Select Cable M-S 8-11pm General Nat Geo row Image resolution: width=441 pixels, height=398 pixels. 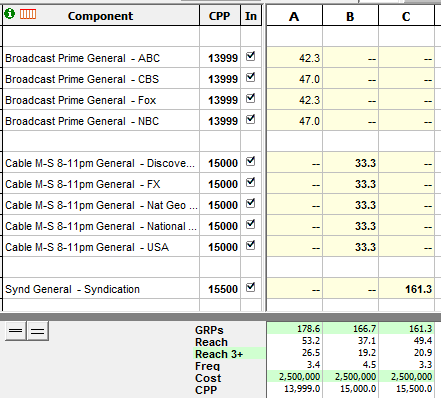101,205
